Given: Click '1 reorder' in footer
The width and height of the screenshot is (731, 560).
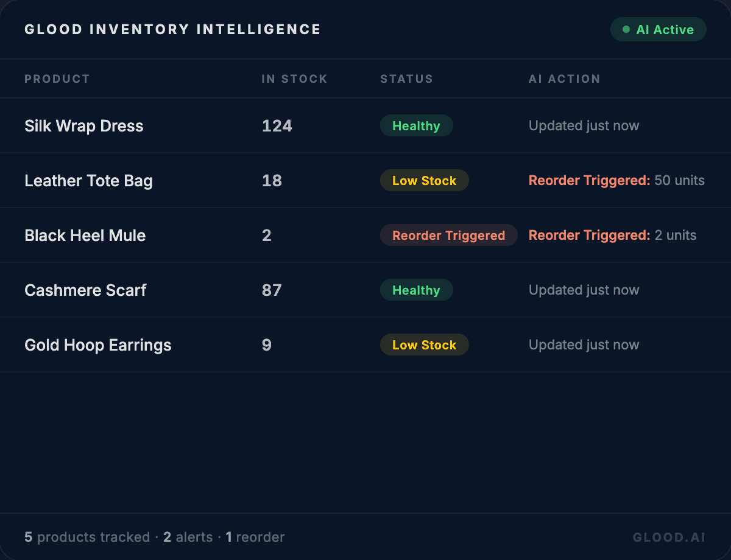Looking at the screenshot, I should click(x=255, y=537).
